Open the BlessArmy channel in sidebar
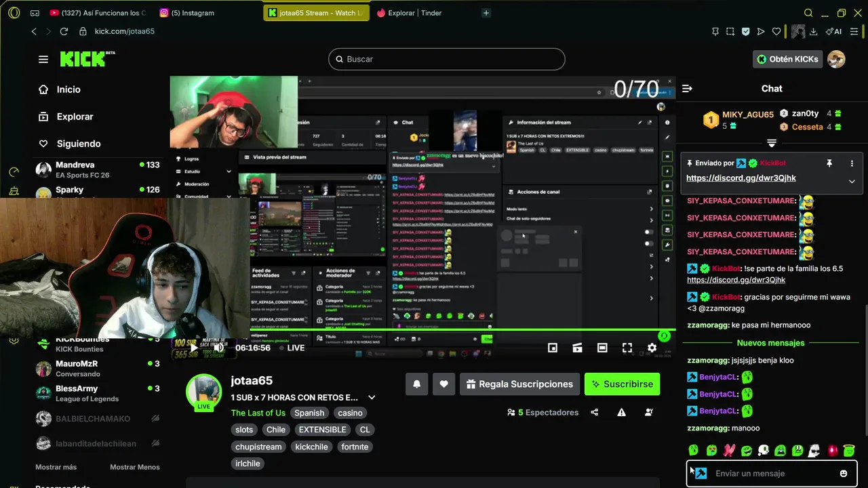The image size is (868, 488). (x=98, y=393)
